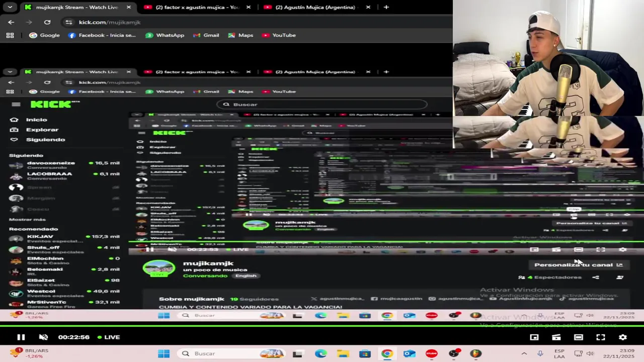Viewport: 644px width, 362px height.
Task: Click the LIVE indicator in bottom player bar
Action: tap(109, 337)
